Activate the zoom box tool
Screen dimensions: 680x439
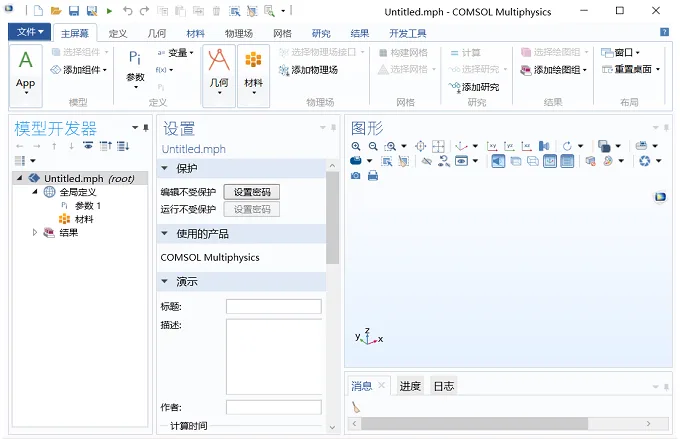click(390, 146)
